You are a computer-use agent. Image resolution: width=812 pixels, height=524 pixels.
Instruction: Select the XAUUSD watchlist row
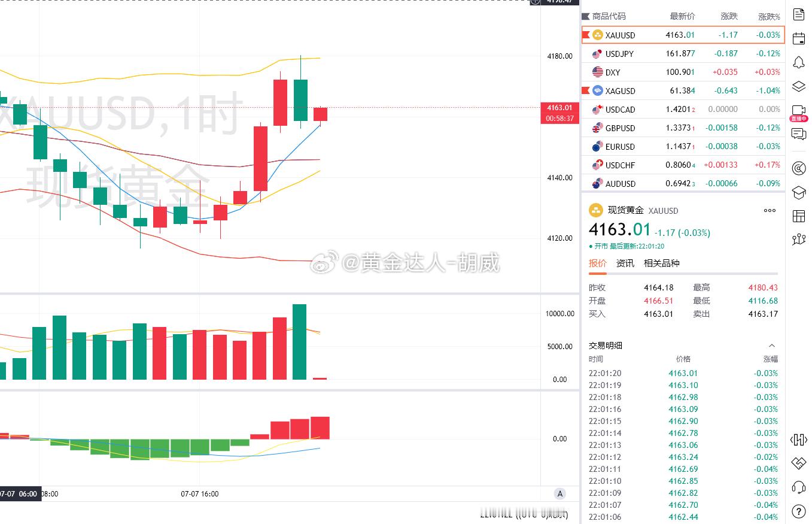tap(683, 35)
